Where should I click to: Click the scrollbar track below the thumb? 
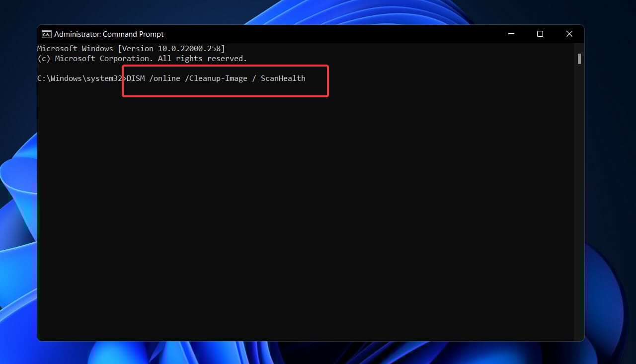578,199
